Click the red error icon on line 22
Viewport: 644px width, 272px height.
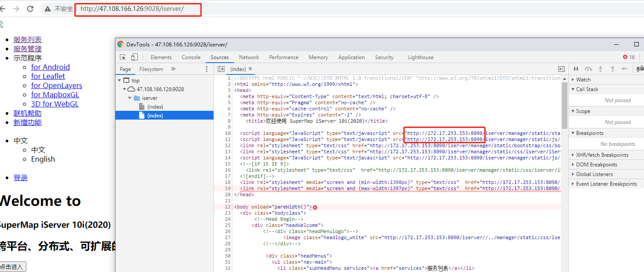(315, 207)
